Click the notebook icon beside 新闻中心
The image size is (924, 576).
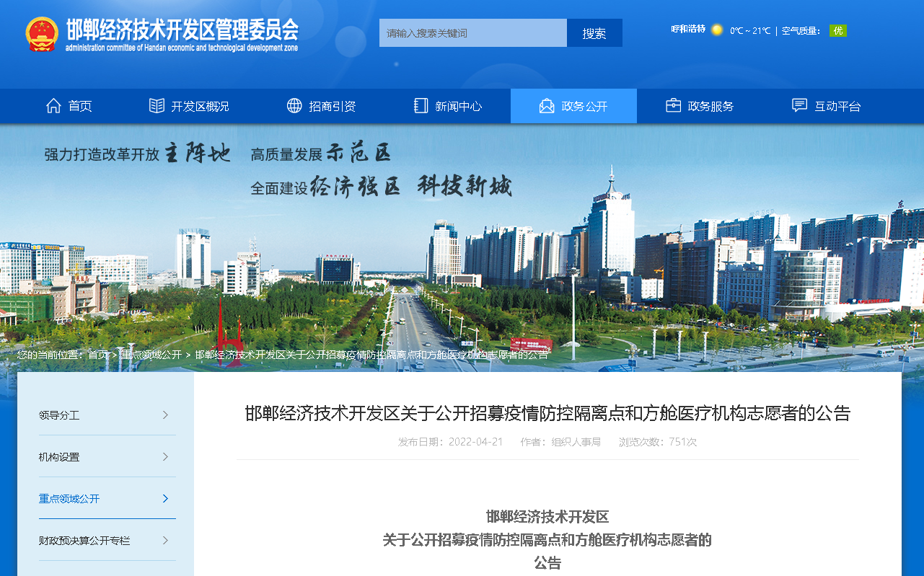click(421, 106)
